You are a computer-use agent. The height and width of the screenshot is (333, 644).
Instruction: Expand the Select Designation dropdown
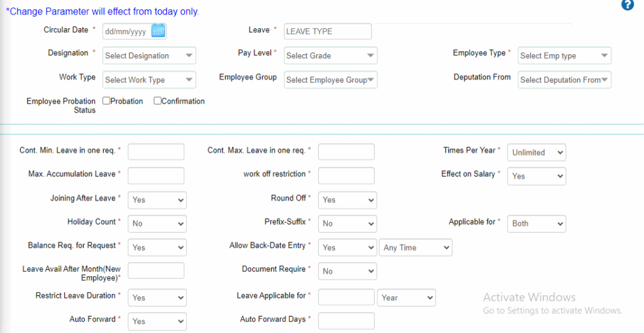click(149, 55)
